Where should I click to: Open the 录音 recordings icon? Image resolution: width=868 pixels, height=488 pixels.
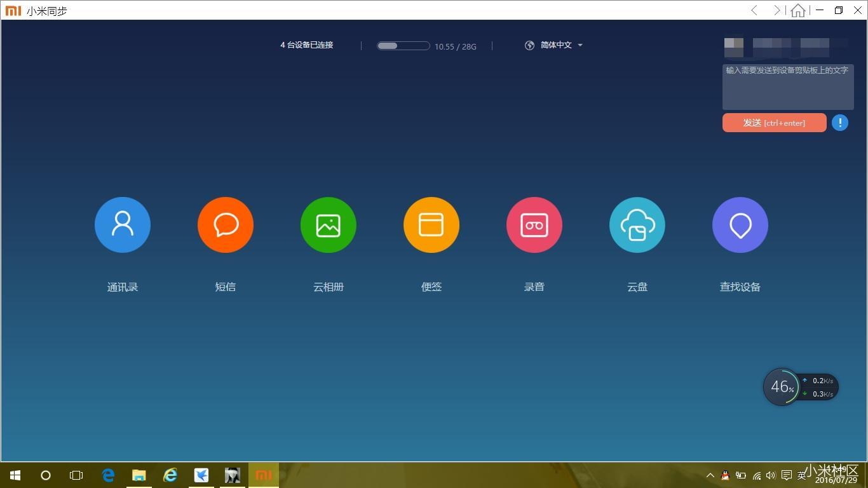point(534,224)
